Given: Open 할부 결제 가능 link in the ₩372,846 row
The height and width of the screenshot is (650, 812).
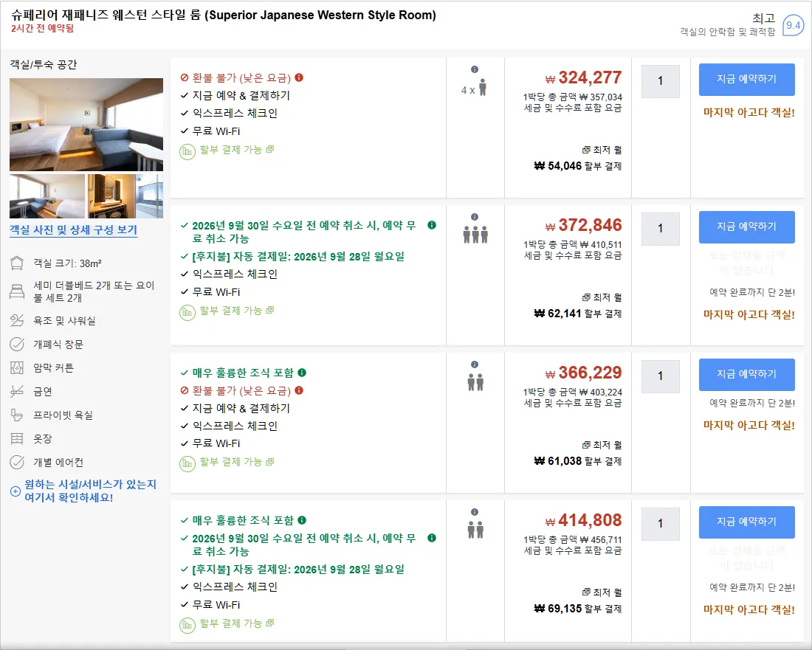Looking at the screenshot, I should pos(237,311).
